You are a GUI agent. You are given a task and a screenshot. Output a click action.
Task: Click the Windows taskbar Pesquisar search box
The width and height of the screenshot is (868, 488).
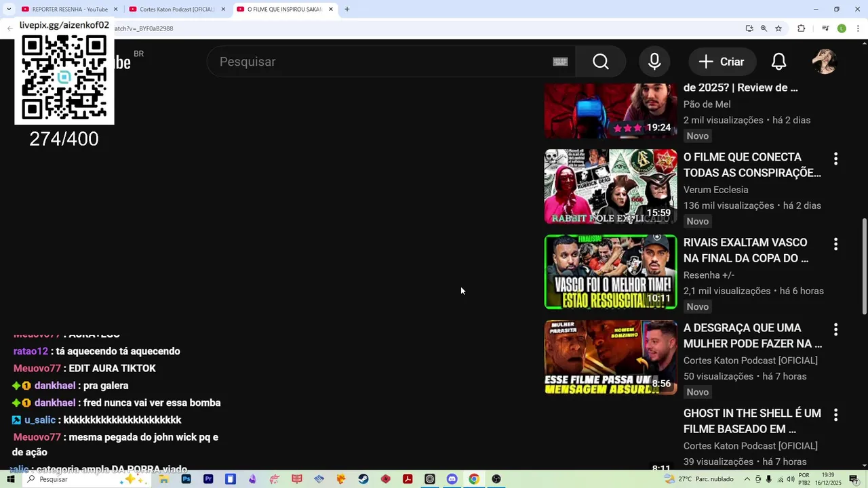pyautogui.click(x=87, y=479)
